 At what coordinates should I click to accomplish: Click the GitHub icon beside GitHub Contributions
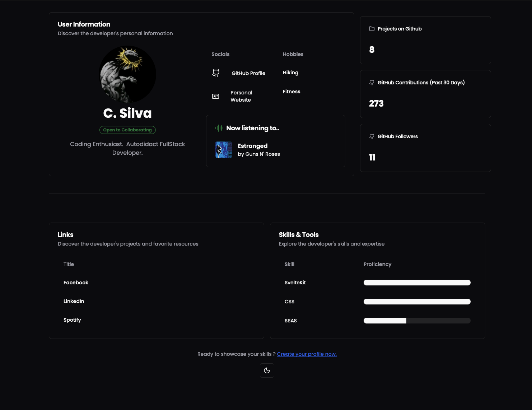point(372,83)
